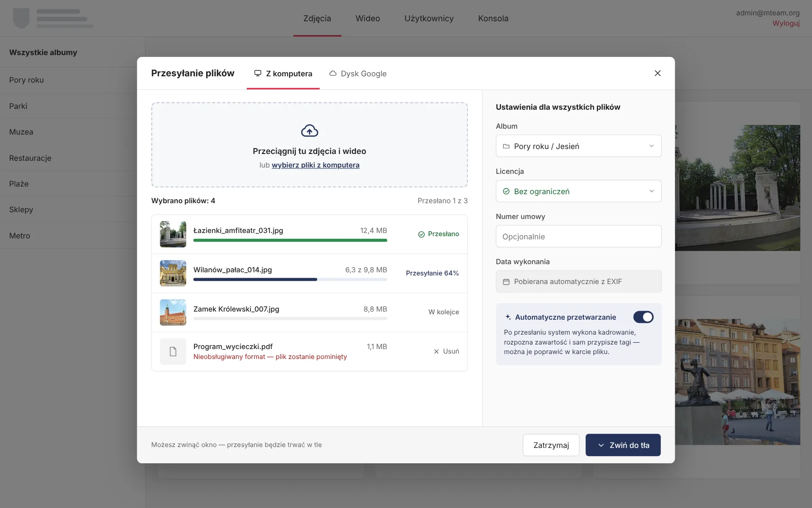Select Pory roku album in sidebar
The image size is (812, 508).
[72, 80]
